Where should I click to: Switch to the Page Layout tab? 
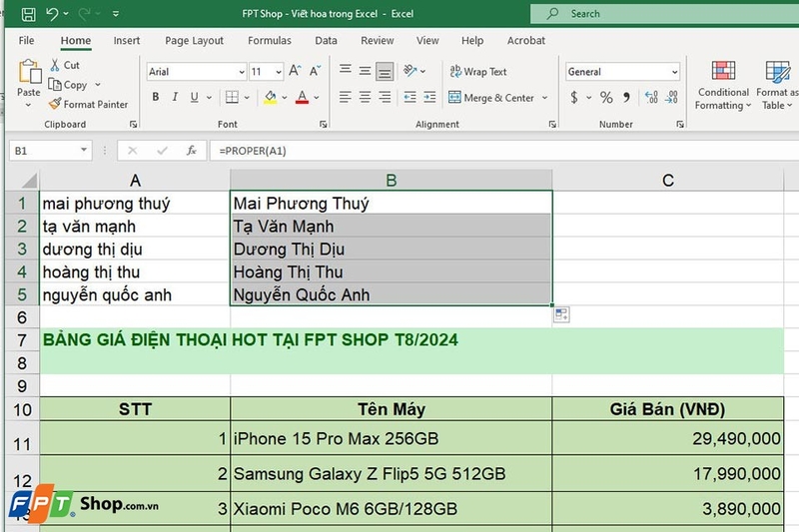click(194, 40)
